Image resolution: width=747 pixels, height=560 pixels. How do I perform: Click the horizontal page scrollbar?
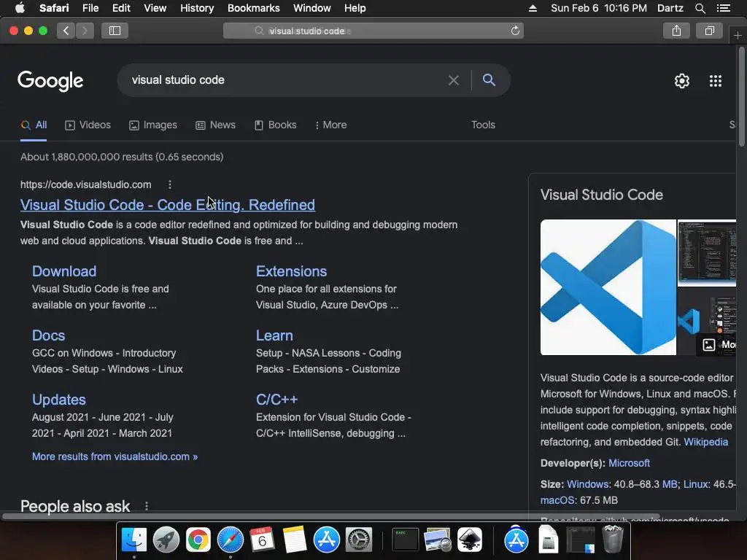tap(330, 516)
